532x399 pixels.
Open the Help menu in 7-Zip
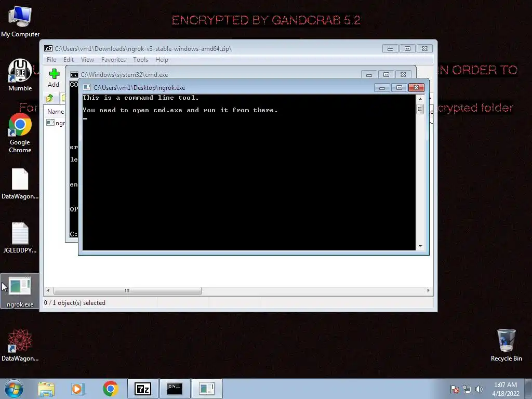(x=162, y=60)
